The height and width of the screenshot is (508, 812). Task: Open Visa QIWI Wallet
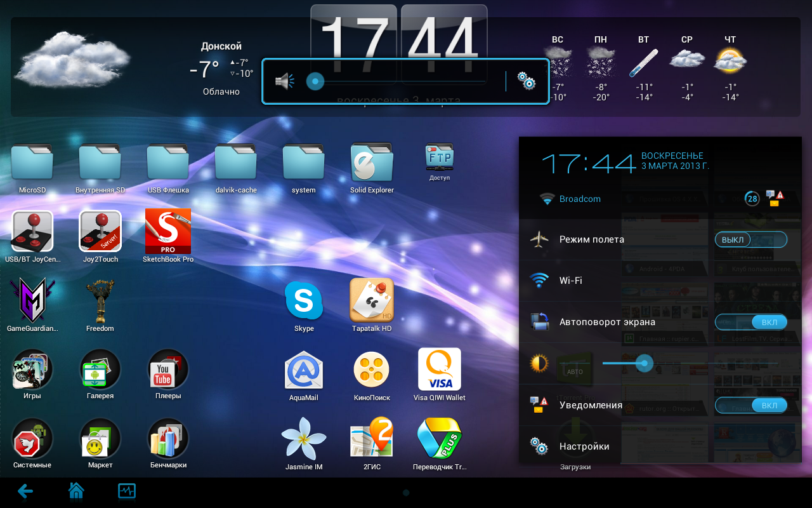point(440,370)
